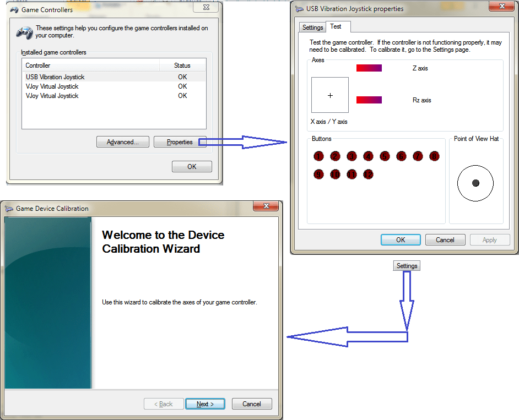The height and width of the screenshot is (420, 519).
Task: Click the Point of View Hat center dot
Action: (475, 183)
